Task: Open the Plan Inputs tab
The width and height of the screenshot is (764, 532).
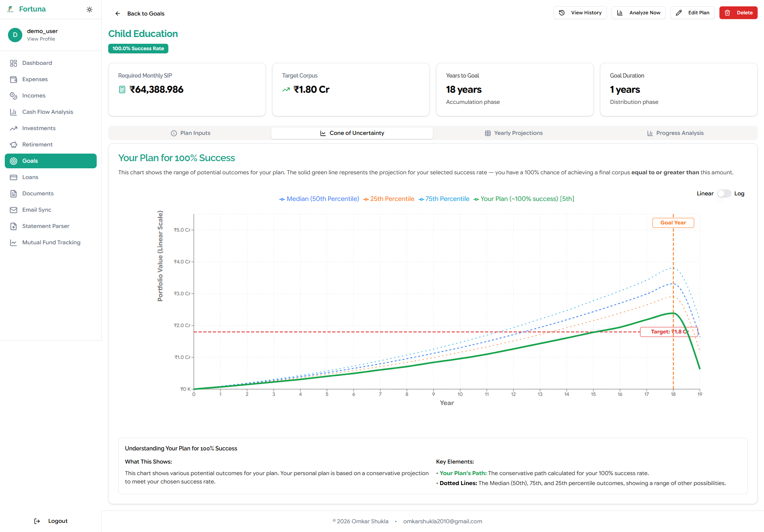Action: (x=190, y=133)
